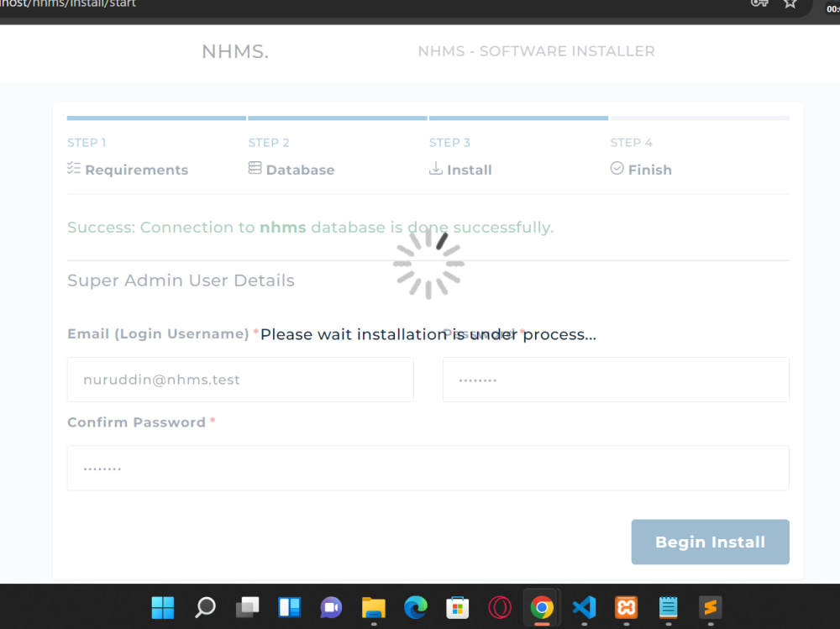Click the loading spinner indicator
Image resolution: width=840 pixels, height=629 pixels.
point(428,263)
